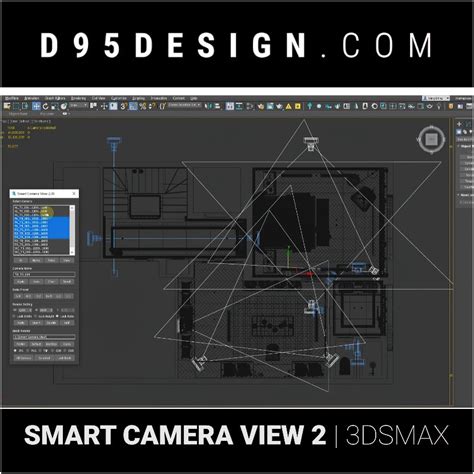474x474 pixels.
Task: Open the Customize menu
Action: coord(118,98)
